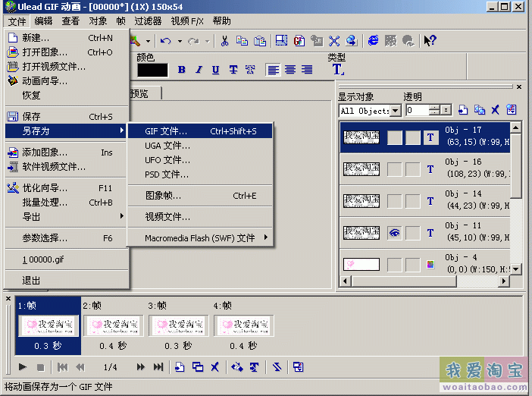Click the Redo arrow icon

click(193, 41)
